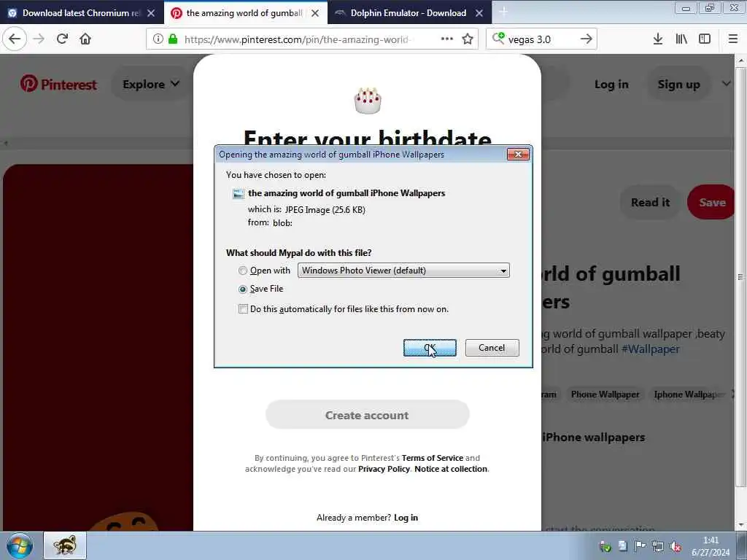Click the Pinterest logo

click(x=58, y=84)
